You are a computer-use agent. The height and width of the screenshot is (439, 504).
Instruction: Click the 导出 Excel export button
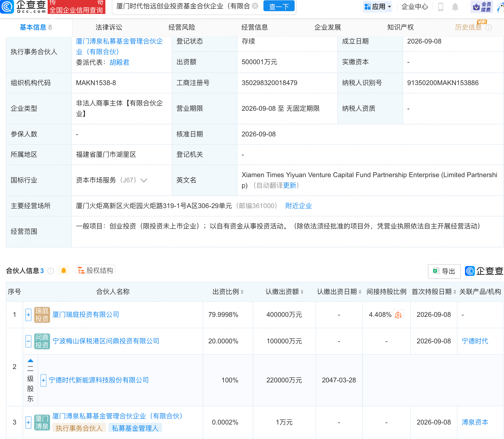point(444,271)
